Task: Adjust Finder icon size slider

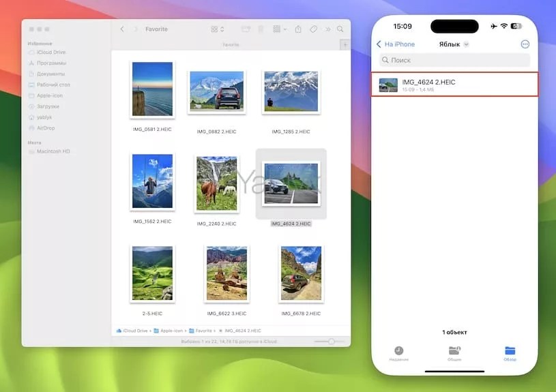Action: [x=330, y=342]
